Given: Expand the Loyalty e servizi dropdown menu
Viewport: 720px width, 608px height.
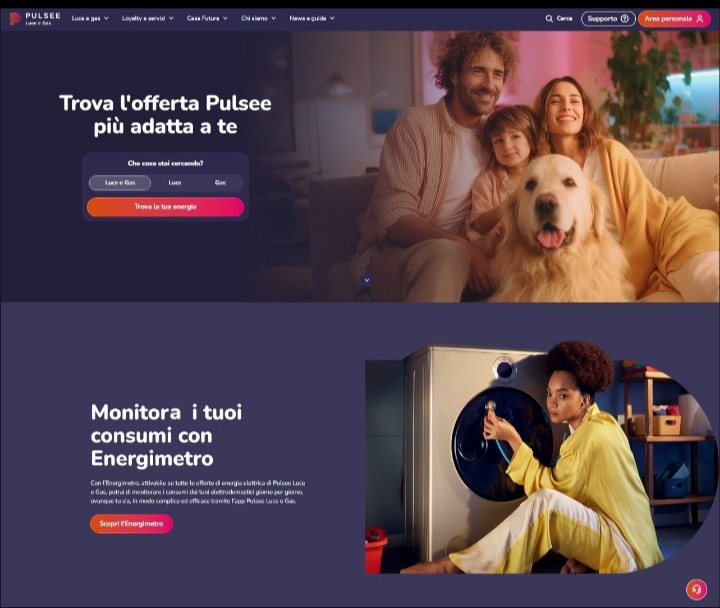Looking at the screenshot, I should tap(147, 18).
